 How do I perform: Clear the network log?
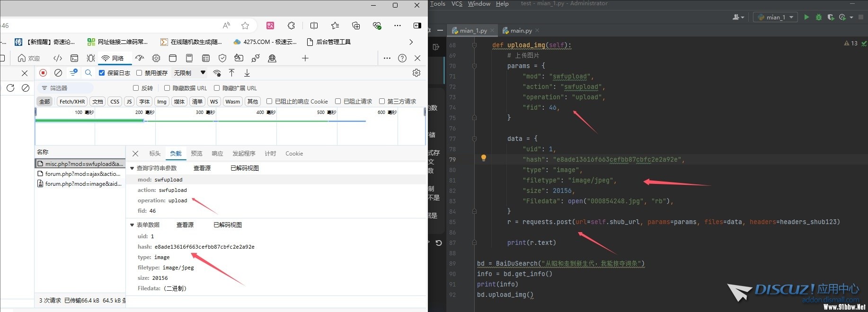pos(58,73)
